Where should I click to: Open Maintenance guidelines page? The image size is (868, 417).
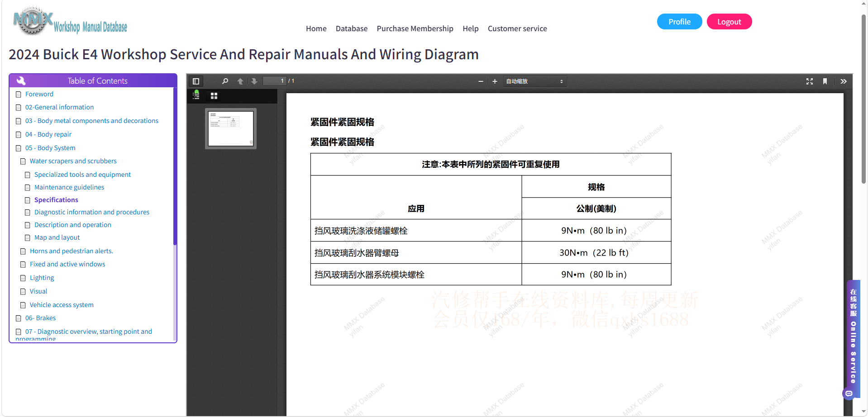[x=69, y=187]
